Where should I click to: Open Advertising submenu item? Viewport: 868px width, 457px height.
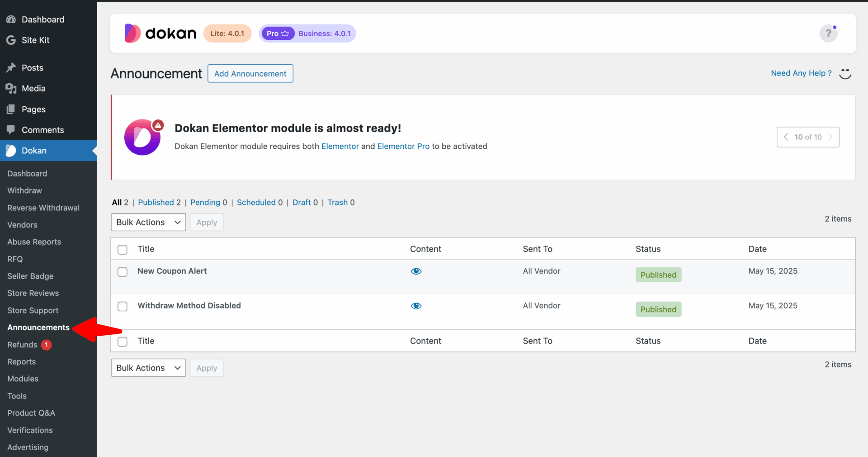pyautogui.click(x=28, y=447)
